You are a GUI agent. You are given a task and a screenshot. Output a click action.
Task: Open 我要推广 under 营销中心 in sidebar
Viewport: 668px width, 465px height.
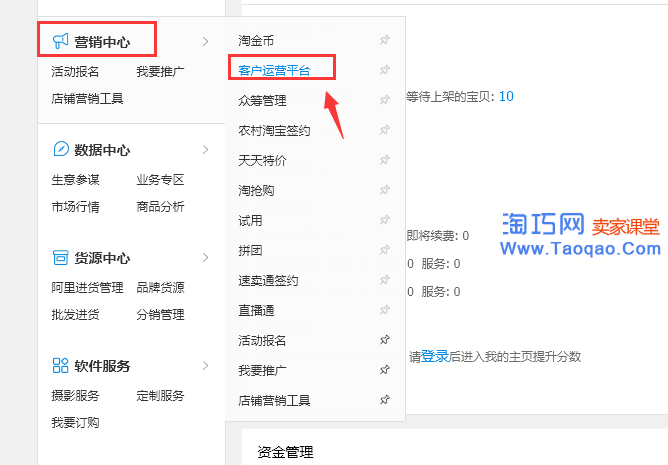click(160, 71)
